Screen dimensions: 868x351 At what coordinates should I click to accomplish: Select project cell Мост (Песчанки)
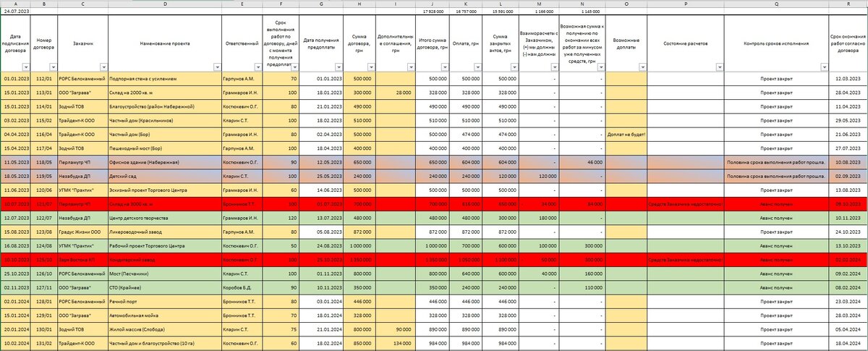[x=166, y=274]
